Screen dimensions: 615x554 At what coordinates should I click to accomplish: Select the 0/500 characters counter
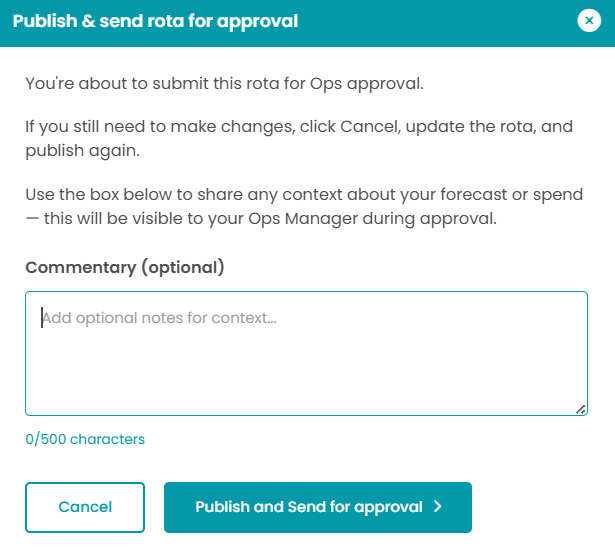[x=85, y=439]
